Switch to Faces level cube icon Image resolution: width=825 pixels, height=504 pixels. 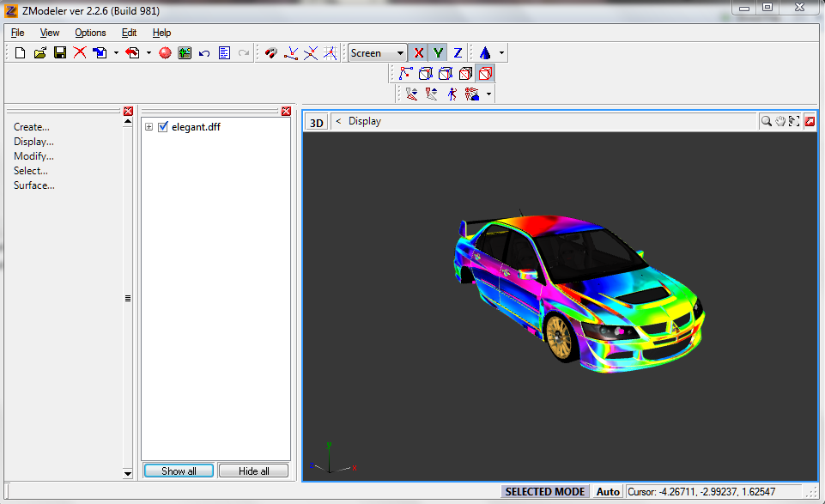pyautogui.click(x=445, y=73)
